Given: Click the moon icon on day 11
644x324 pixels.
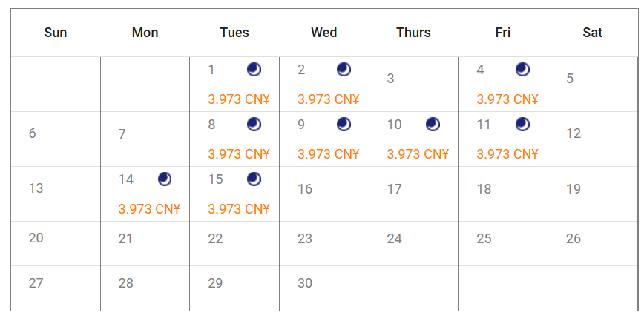Looking at the screenshot, I should point(522,124).
